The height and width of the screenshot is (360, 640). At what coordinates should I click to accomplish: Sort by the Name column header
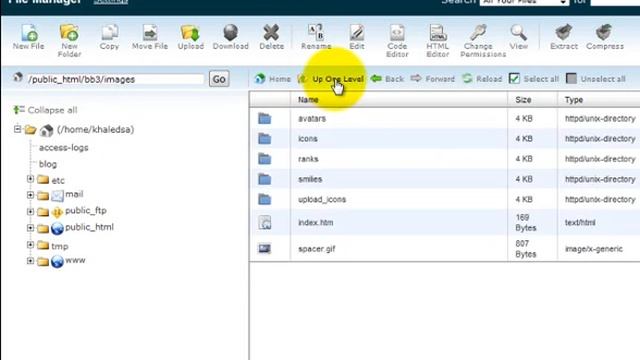tap(308, 100)
